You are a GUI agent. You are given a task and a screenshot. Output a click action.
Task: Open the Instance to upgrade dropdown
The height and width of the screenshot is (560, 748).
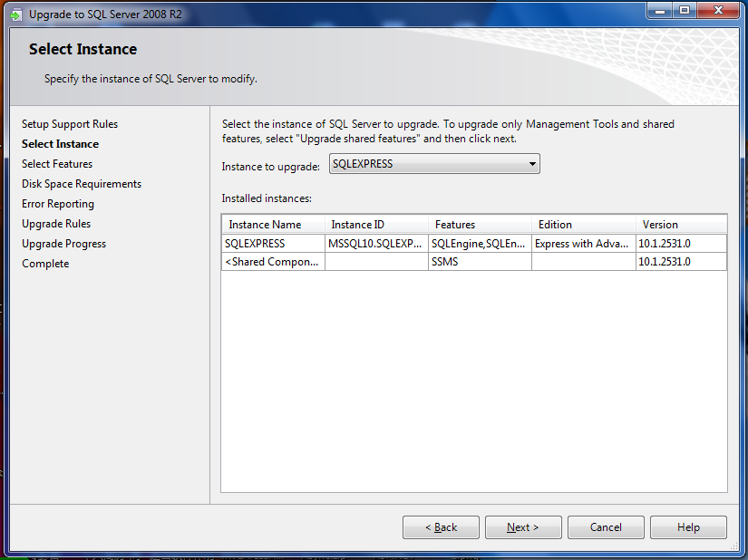coord(434,164)
